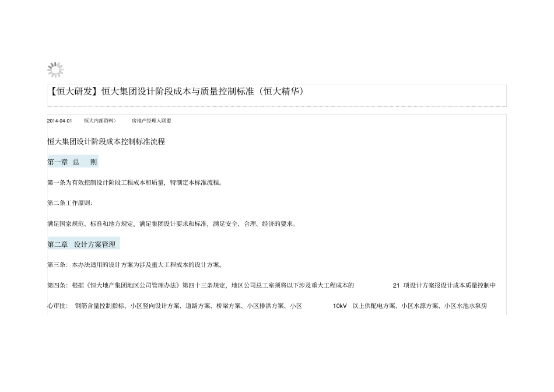Click the loading spinner icon
The width and height of the screenshot is (554, 392).
point(55,70)
